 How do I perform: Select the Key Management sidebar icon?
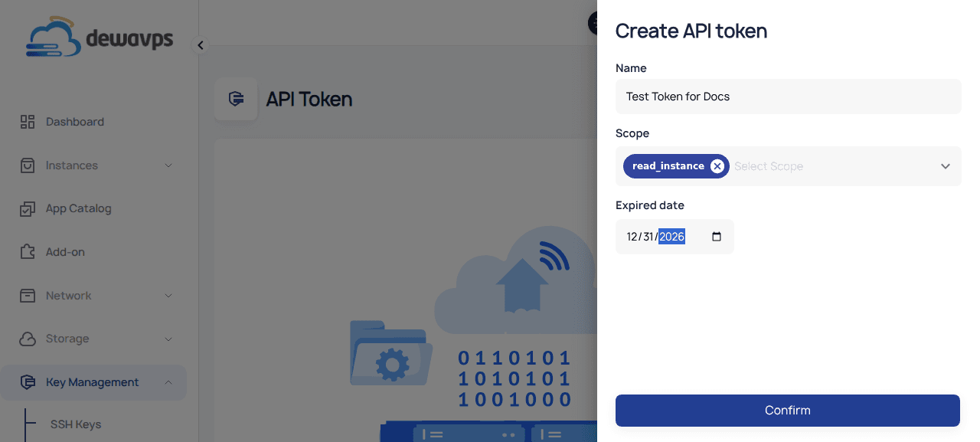(28, 382)
